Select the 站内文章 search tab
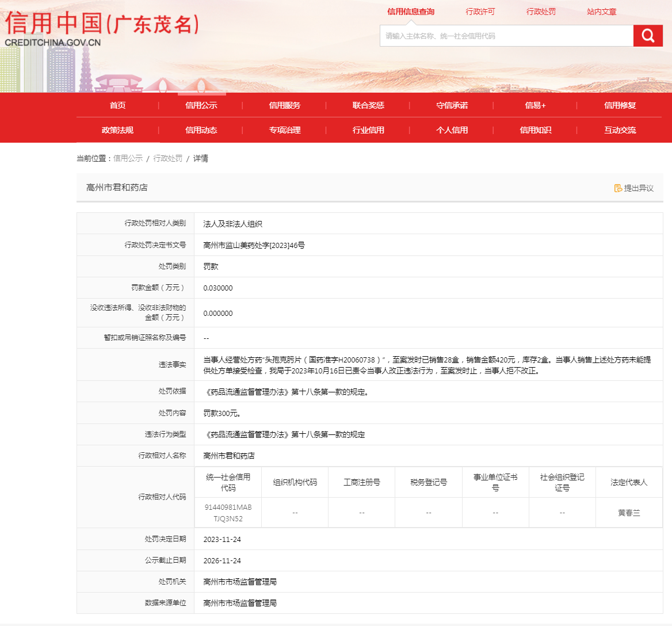The height and width of the screenshot is (626, 672). [601, 12]
